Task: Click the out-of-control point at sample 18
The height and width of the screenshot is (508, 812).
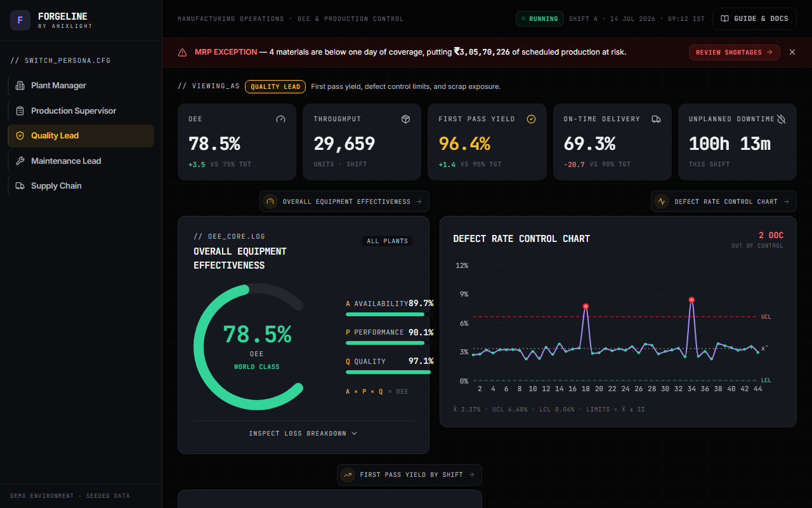Action: pyautogui.click(x=586, y=306)
